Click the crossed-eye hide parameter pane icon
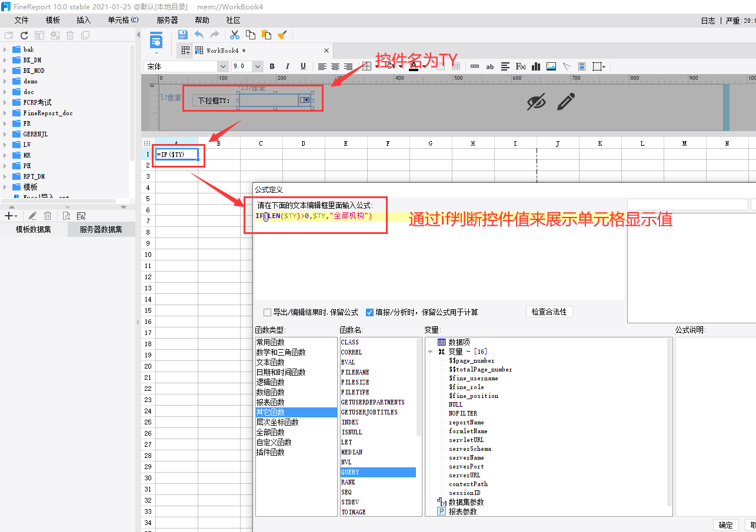 [x=536, y=102]
